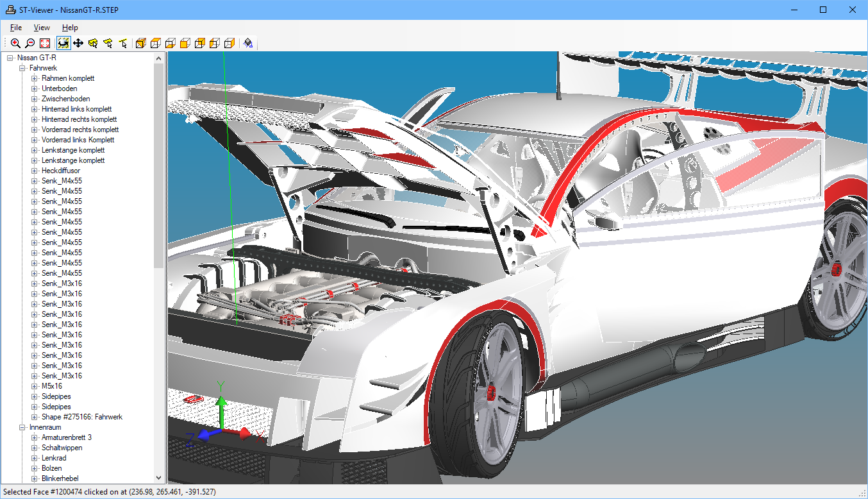The width and height of the screenshot is (868, 499).
Task: Select the Zwischenboden tree item
Action: pos(66,99)
